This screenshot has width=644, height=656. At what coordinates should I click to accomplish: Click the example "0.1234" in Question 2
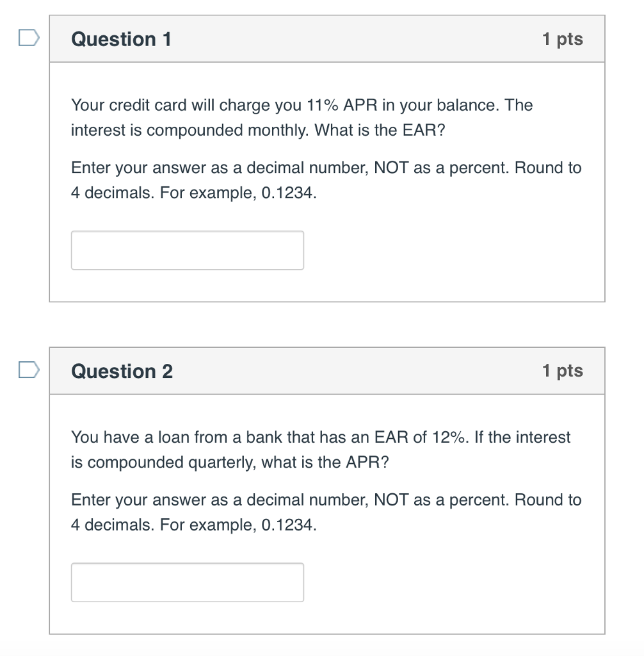[289, 525]
